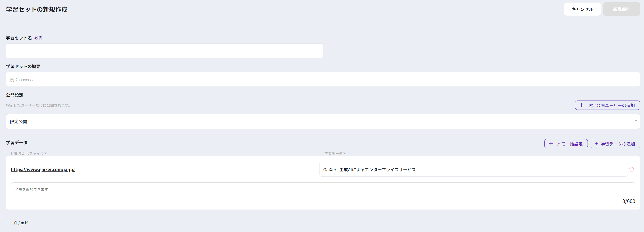Click the 必須 required badge
The height and width of the screenshot is (232, 644).
click(x=38, y=38)
